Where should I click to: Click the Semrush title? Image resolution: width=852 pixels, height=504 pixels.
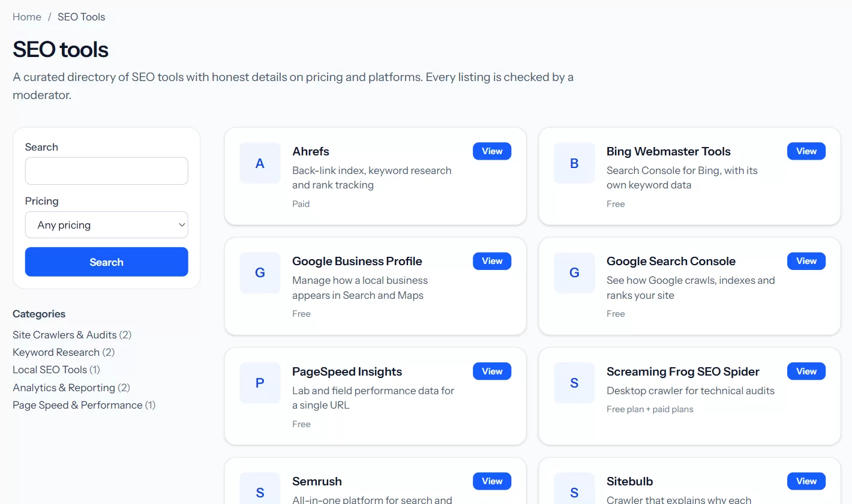(317, 481)
